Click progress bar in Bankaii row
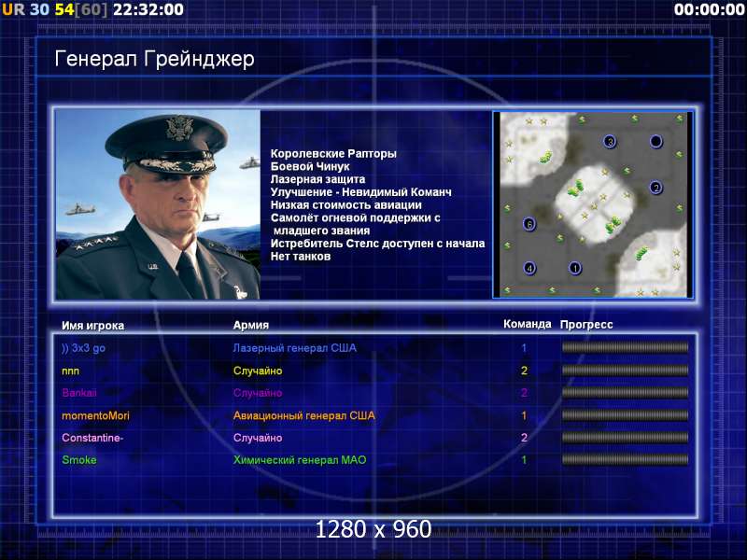 [x=625, y=392]
